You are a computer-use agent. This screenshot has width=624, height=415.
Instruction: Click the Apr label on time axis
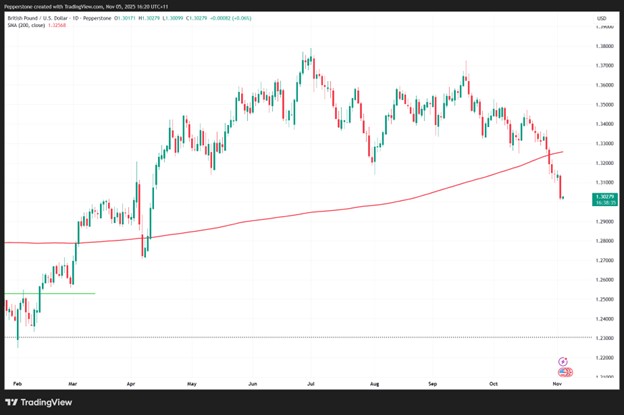131,383
